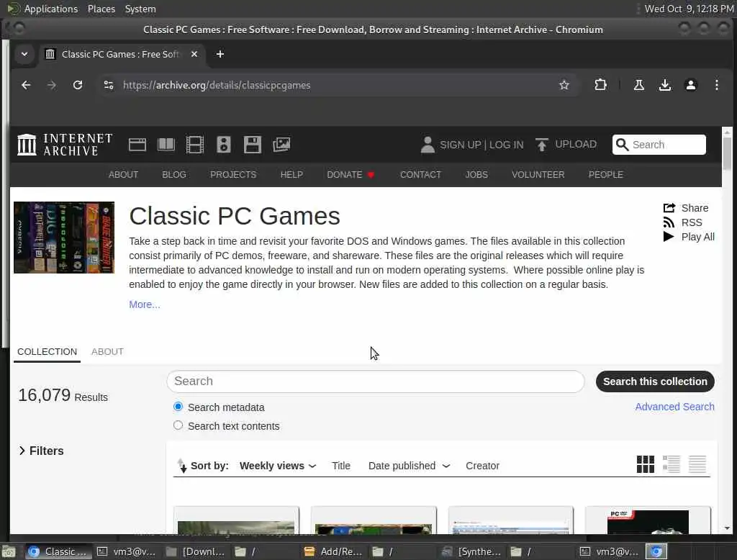The width and height of the screenshot is (737, 560).
Task: Expand the Filters section
Action: 41,451
